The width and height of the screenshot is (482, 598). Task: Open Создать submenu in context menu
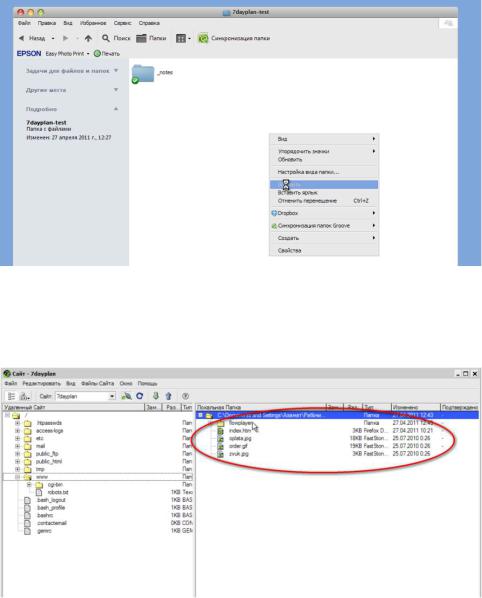pos(324,238)
